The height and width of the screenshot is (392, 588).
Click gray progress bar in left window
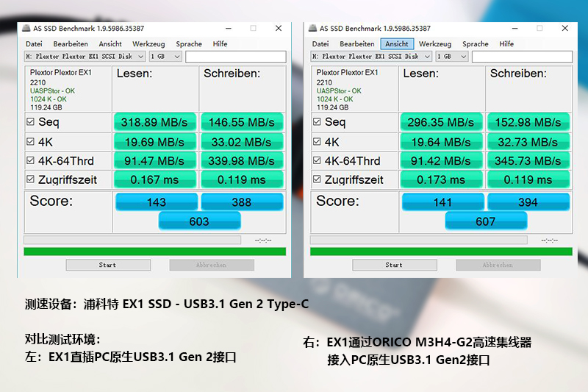point(132,240)
